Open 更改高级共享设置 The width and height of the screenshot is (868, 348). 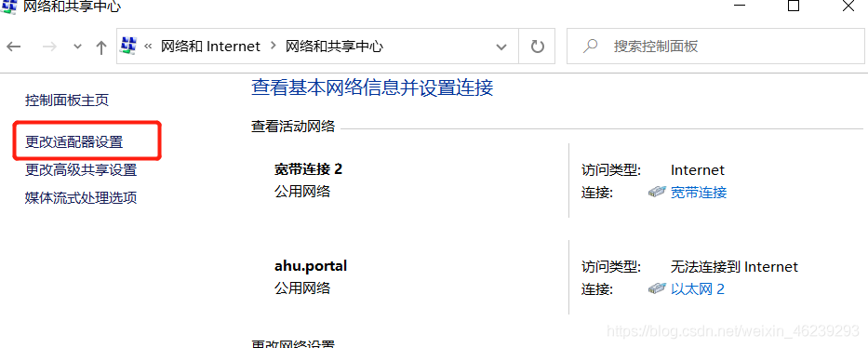(x=81, y=170)
